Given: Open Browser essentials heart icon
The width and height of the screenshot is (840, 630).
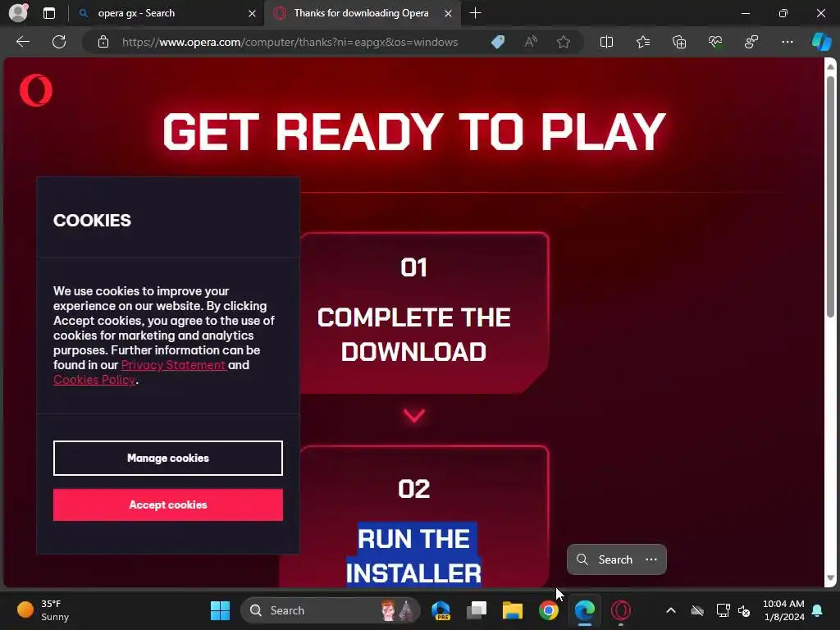Looking at the screenshot, I should (x=715, y=42).
